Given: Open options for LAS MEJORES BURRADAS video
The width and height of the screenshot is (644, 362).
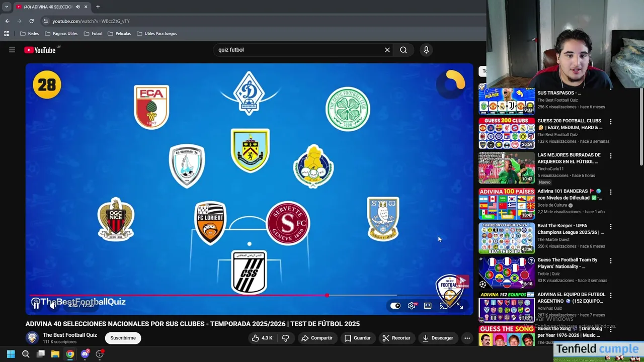Looking at the screenshot, I should (x=611, y=156).
